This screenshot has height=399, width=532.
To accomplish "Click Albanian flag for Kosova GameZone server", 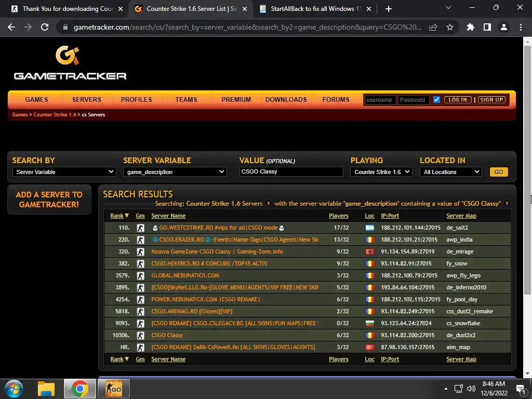I will [x=370, y=252].
